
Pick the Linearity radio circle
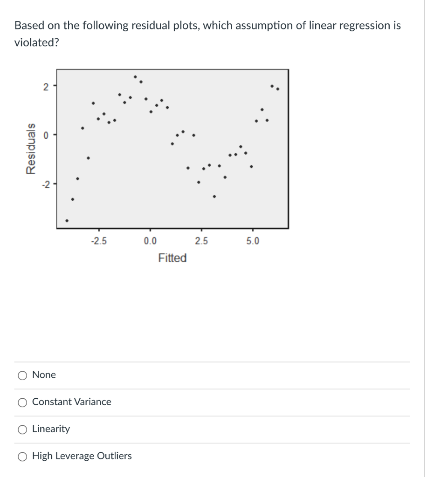click(22, 429)
